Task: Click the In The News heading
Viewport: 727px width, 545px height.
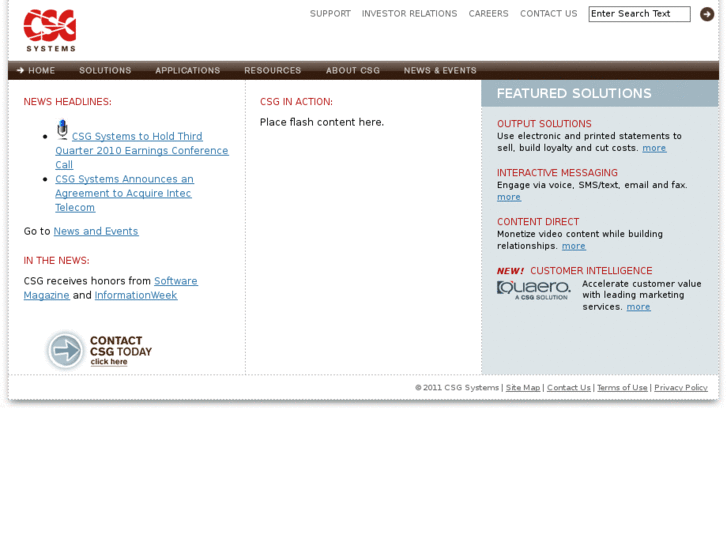Action: point(57,260)
